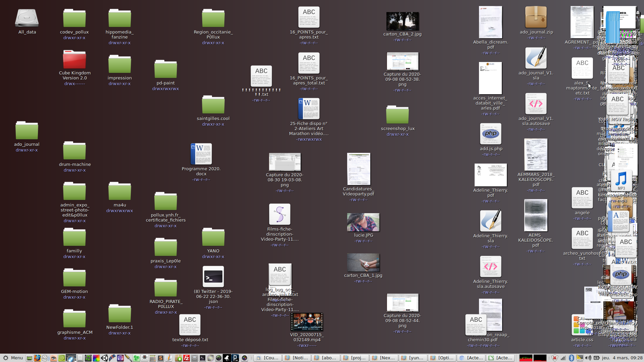Image resolution: width=644 pixels, height=362 pixels.
Task: Open the Unity editor launcher icon
Action: [104, 358]
